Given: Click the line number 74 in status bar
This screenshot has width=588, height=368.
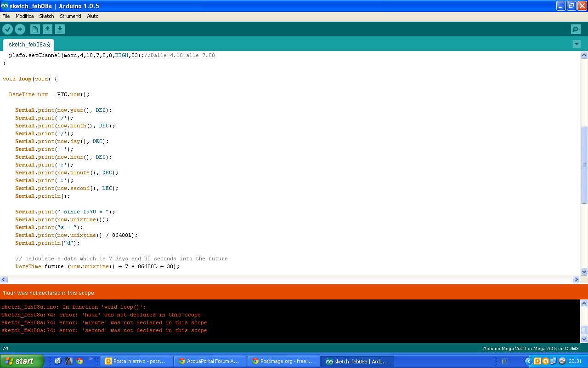Looking at the screenshot, I should 6,348.
